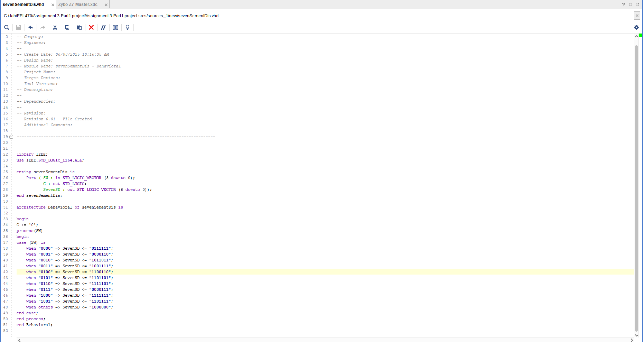Open editor settings gear icon
The image size is (644, 342).
click(x=636, y=27)
